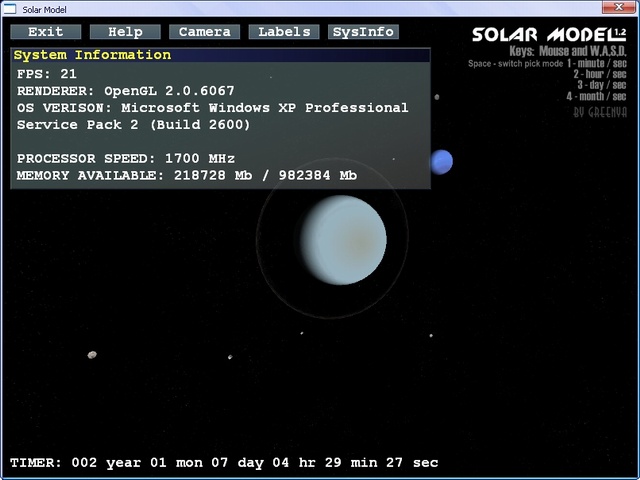Hide the SysInfo panel

[x=363, y=32]
